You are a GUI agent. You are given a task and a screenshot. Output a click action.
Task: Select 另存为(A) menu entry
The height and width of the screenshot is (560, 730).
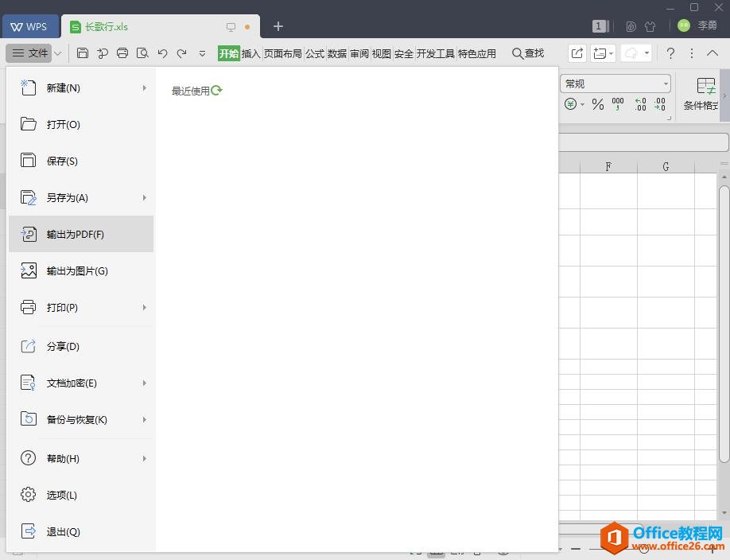coord(81,197)
